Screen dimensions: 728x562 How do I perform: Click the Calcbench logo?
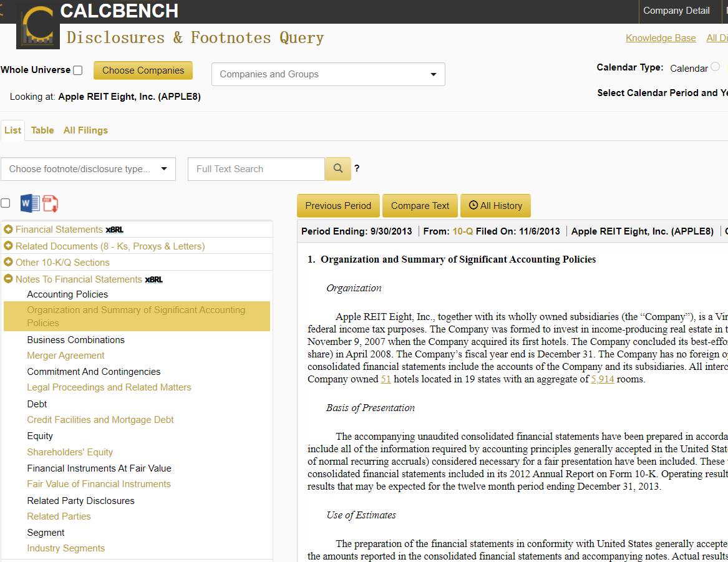point(38,26)
